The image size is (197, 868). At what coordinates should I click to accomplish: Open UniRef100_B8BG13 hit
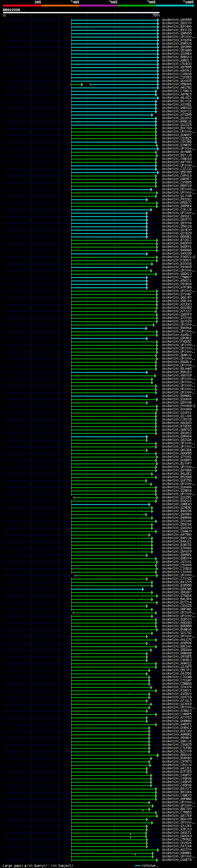[x=177, y=57]
